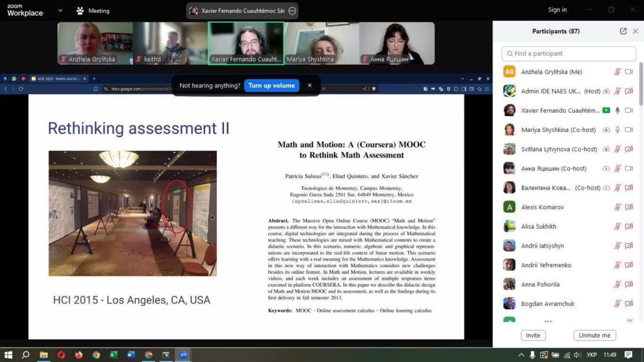Viewport: 644px width, 362px height.
Task: Click Mariya Shyshkina's microphone icon
Action: 618,129
